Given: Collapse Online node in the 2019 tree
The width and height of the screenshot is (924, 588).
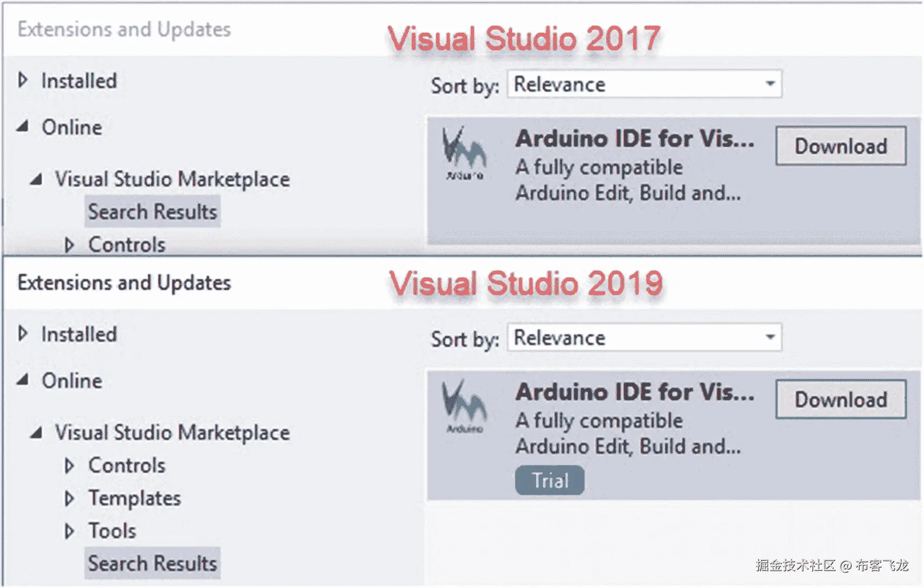Looking at the screenshot, I should 23,380.
